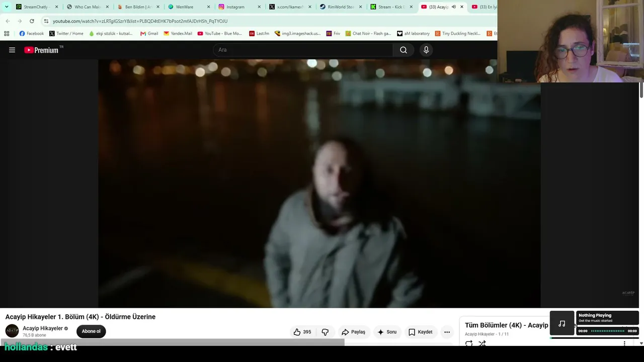Close the Instagram tab
The width and height of the screenshot is (644, 362).
point(259,7)
